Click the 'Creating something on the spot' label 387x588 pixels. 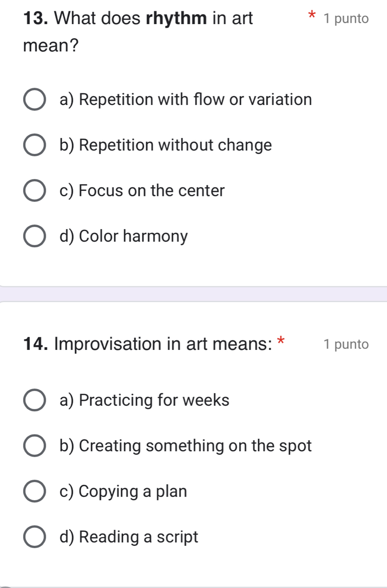(186, 445)
